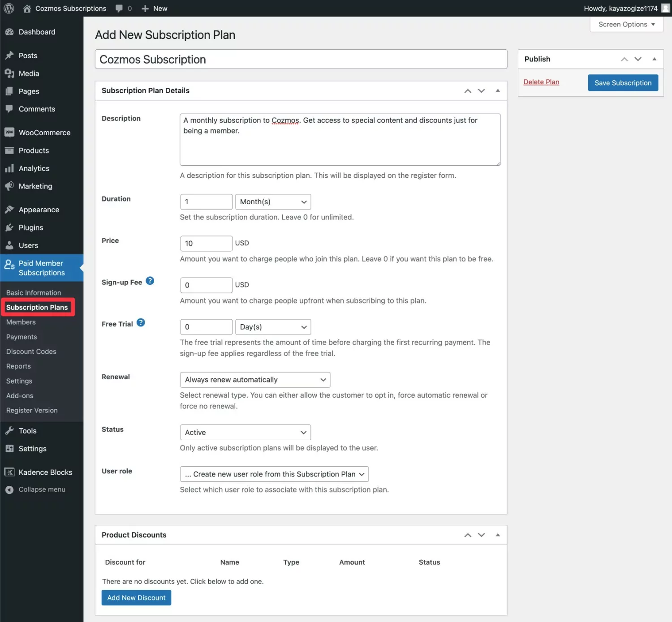
Task: Click the Marketing megaphone icon
Action: (9, 186)
